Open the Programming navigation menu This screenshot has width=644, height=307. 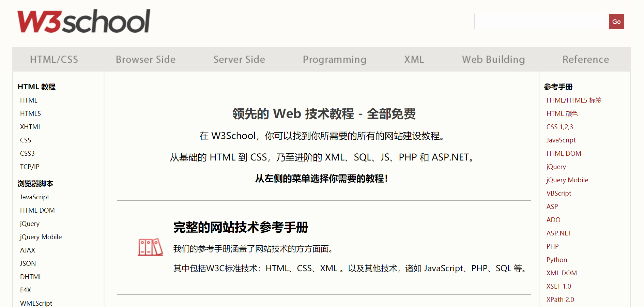pos(335,60)
